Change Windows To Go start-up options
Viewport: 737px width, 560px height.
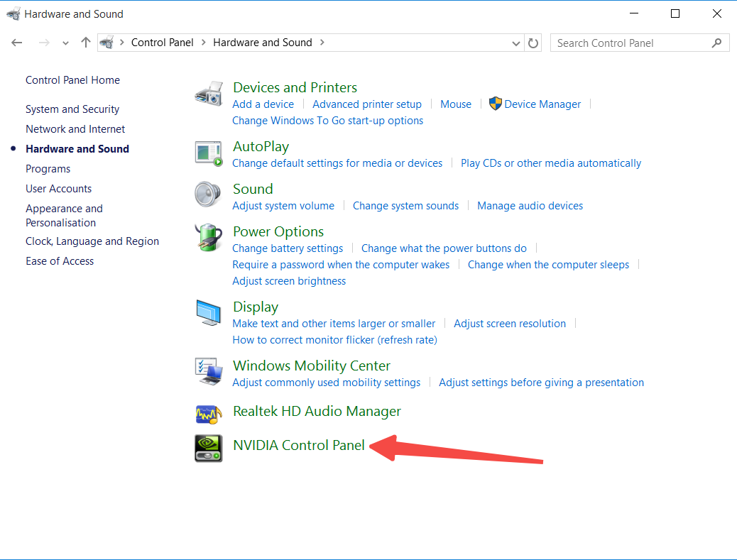[x=327, y=120]
